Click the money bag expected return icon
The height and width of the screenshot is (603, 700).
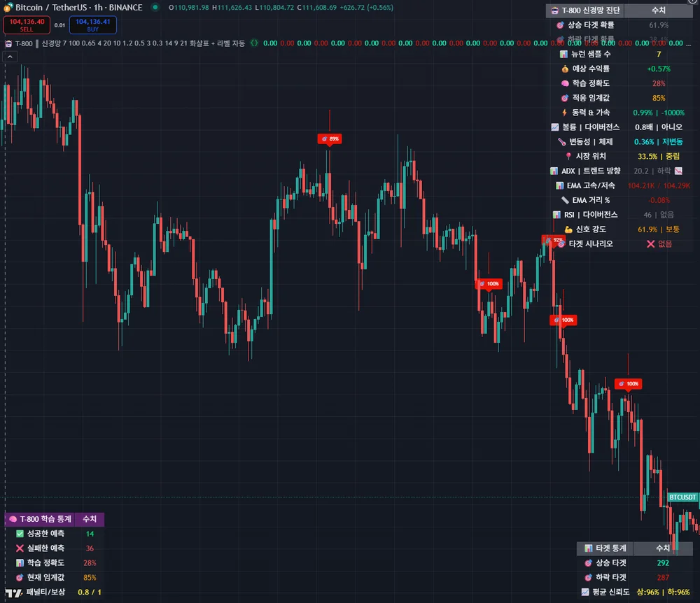pyautogui.click(x=565, y=69)
